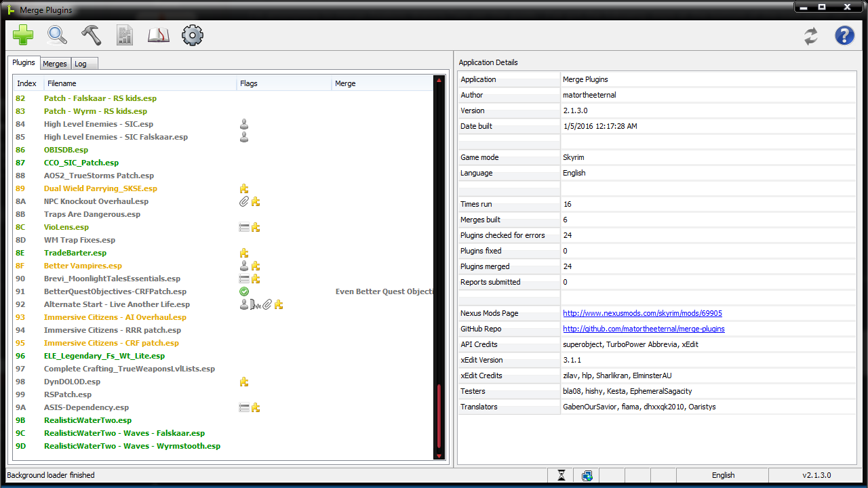The width and height of the screenshot is (868, 488).
Task: Click the puzzle flag on TradeBarter.esp row
Action: coord(244,253)
